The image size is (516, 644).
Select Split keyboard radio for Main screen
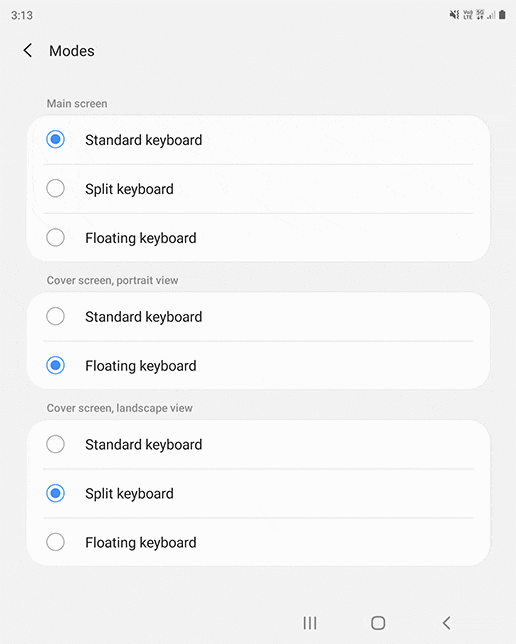pyautogui.click(x=55, y=189)
